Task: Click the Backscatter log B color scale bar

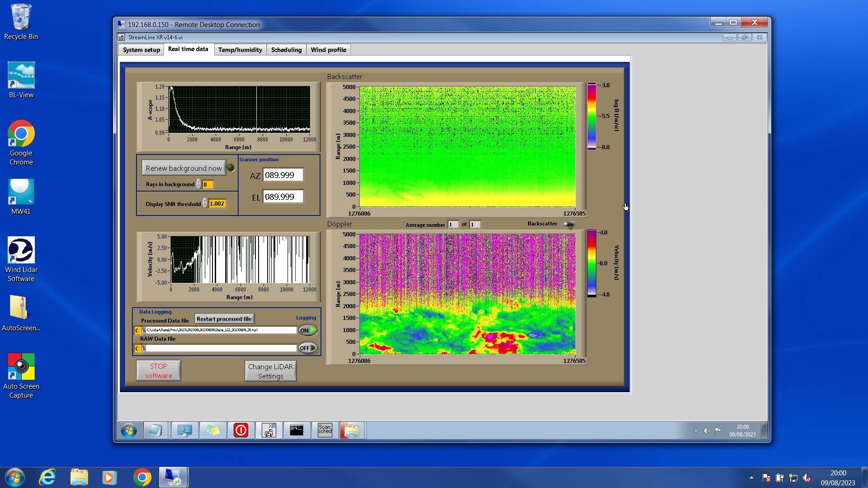Action: pyautogui.click(x=591, y=116)
